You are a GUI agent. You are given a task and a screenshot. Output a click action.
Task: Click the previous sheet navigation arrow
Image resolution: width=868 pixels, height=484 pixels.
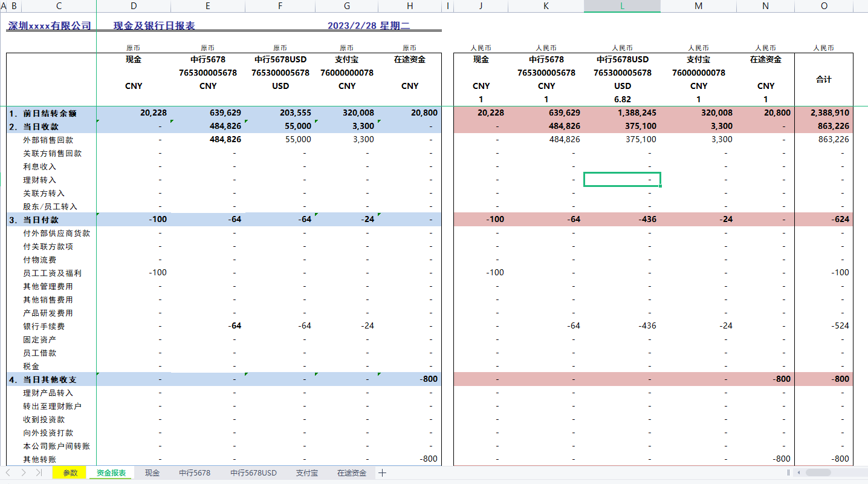(x=8, y=473)
